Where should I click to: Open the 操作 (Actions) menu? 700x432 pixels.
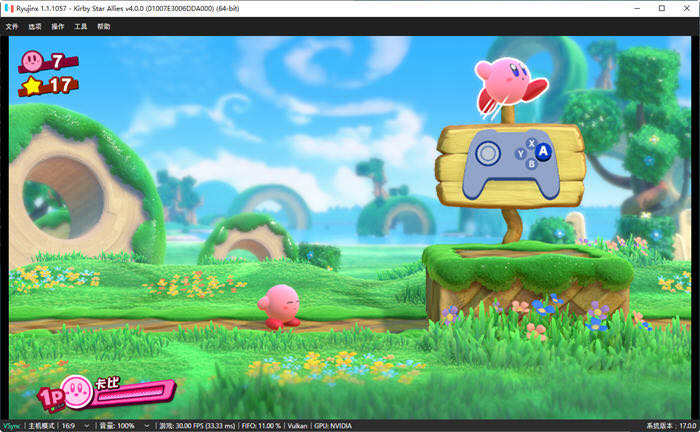coord(58,27)
